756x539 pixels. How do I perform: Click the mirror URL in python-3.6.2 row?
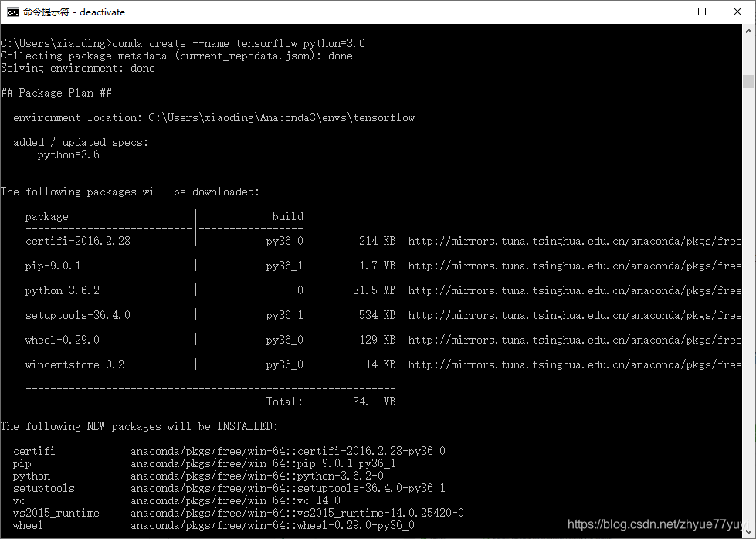[x=575, y=290]
